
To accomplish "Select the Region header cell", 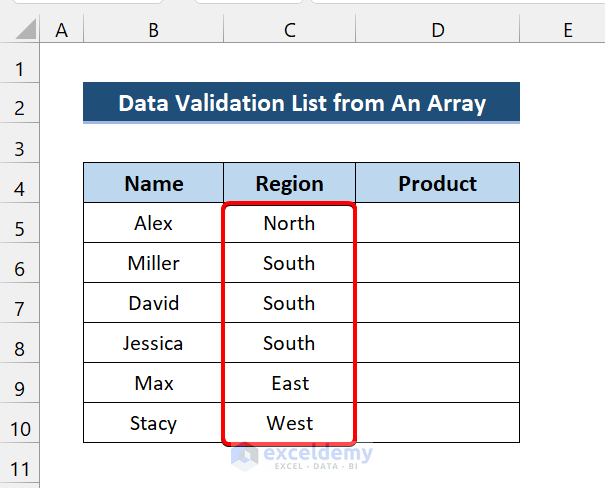I will [289, 183].
